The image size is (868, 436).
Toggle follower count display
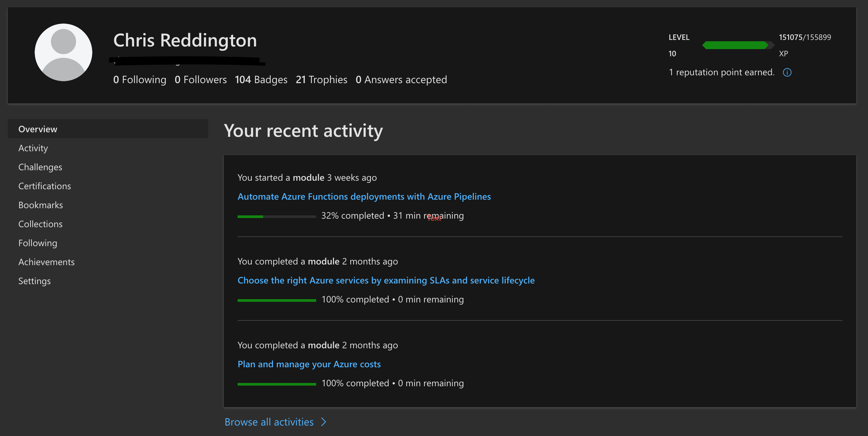pyautogui.click(x=201, y=79)
